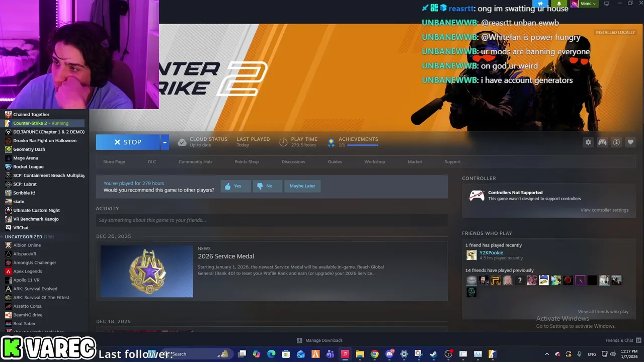Select Drunken Bar Fight on Halloween
The image size is (644, 362).
[44, 141]
